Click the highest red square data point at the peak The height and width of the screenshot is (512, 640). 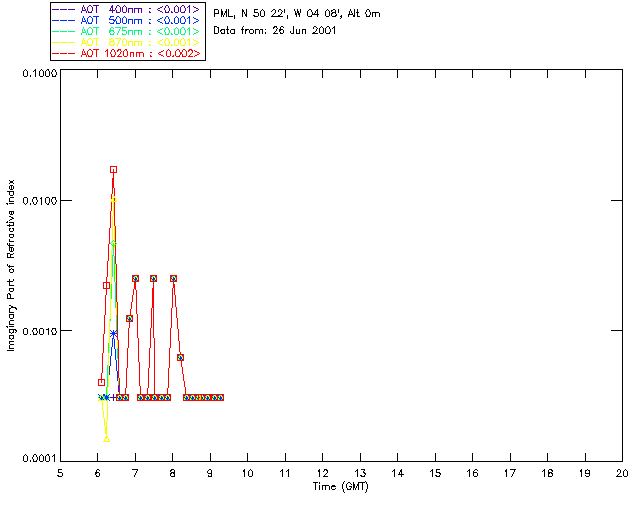coord(113,169)
